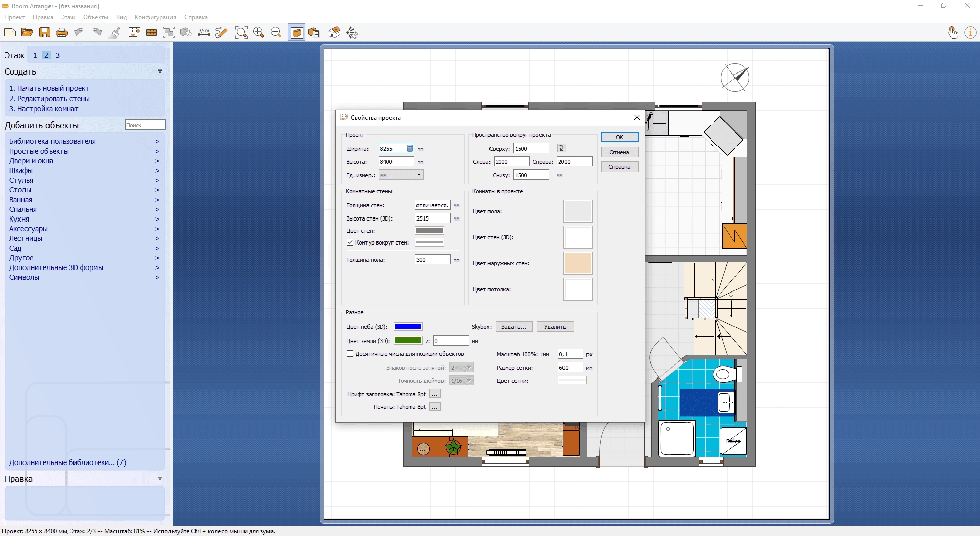980x536 pixels.
Task: Click the header font ellipsis button
Action: [x=435, y=394]
